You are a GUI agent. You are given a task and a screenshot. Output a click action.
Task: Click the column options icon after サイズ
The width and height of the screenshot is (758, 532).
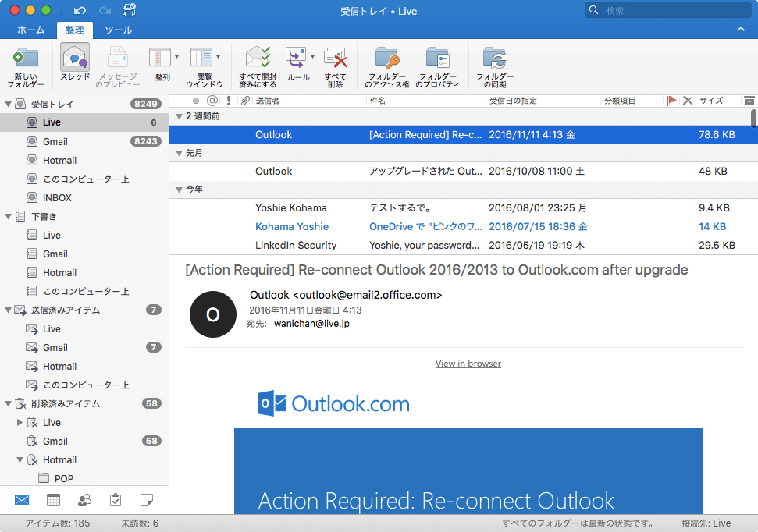pos(749,101)
